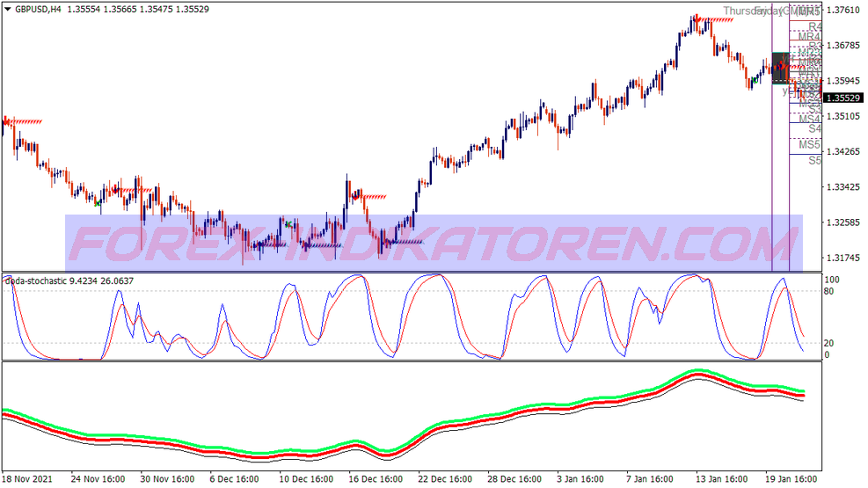Image resolution: width=868 pixels, height=488 pixels.
Task: Click the 1.35945 price axis label
Action: point(843,81)
